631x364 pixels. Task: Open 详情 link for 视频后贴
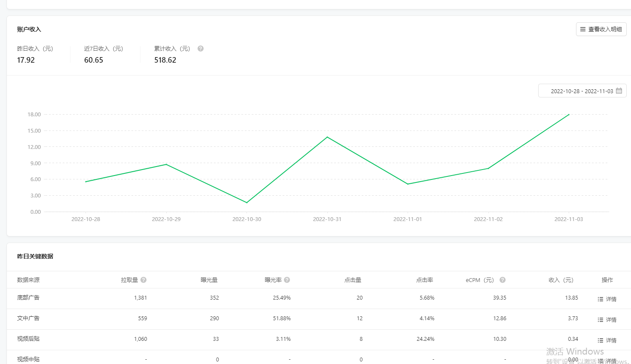611,340
